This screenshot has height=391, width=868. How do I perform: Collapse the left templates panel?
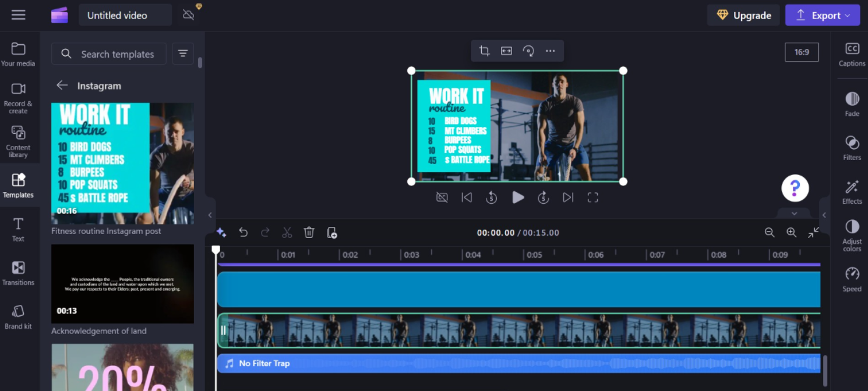(210, 215)
